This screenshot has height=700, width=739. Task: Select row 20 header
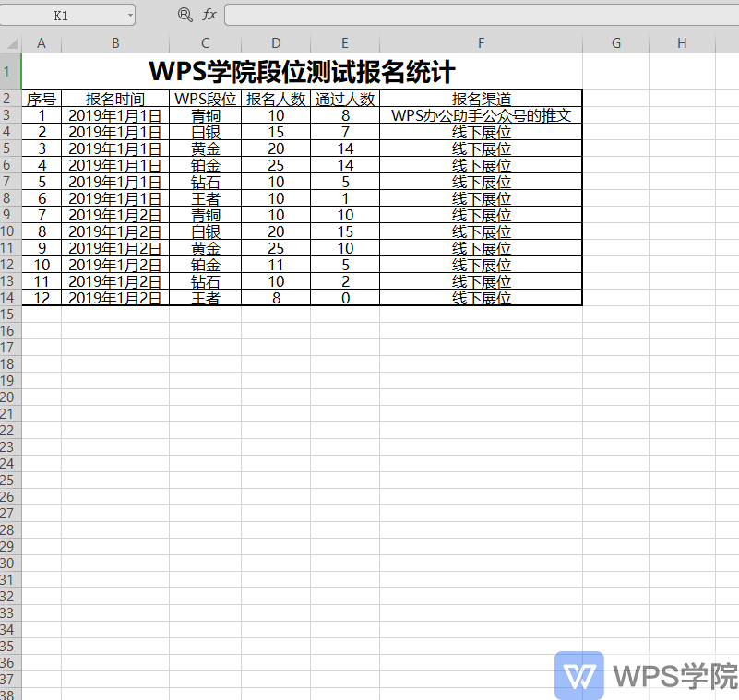pyautogui.click(x=10, y=397)
